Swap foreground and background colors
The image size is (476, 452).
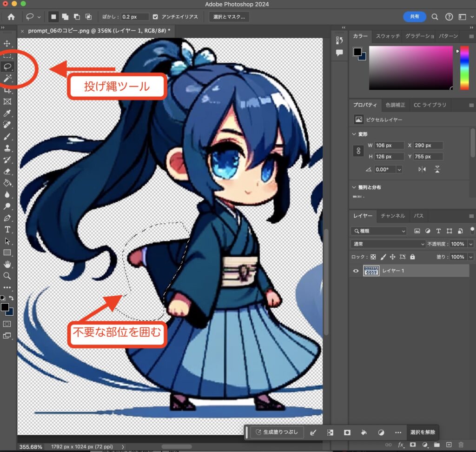pyautogui.click(x=11, y=298)
